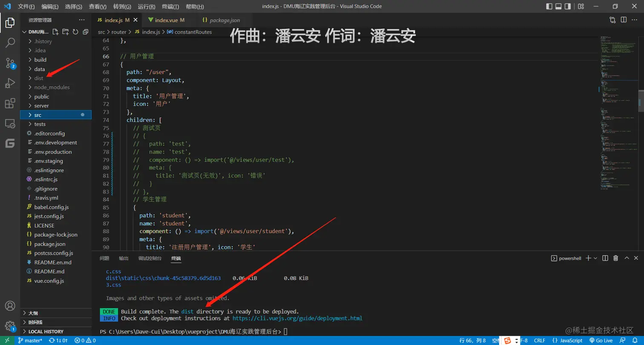Open the Remote Explorer view
The height and width of the screenshot is (345, 644).
pos(10,123)
